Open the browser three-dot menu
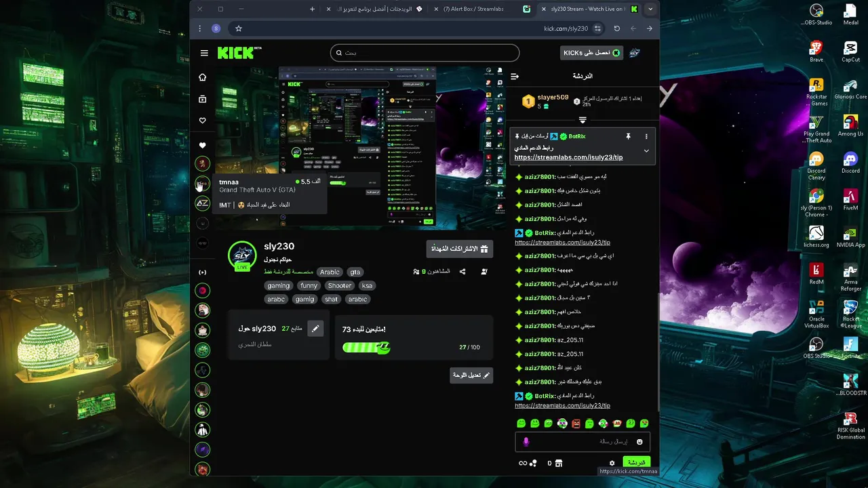The height and width of the screenshot is (488, 868). click(x=199, y=28)
